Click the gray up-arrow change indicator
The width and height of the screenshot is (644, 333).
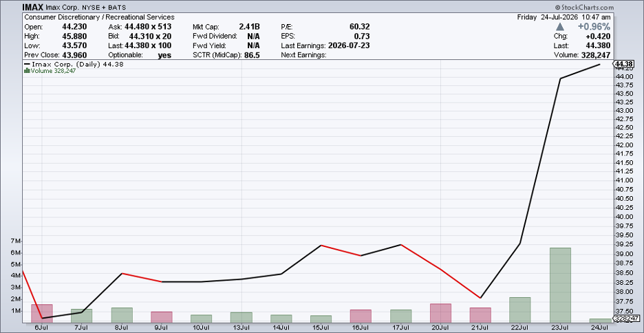(560, 27)
